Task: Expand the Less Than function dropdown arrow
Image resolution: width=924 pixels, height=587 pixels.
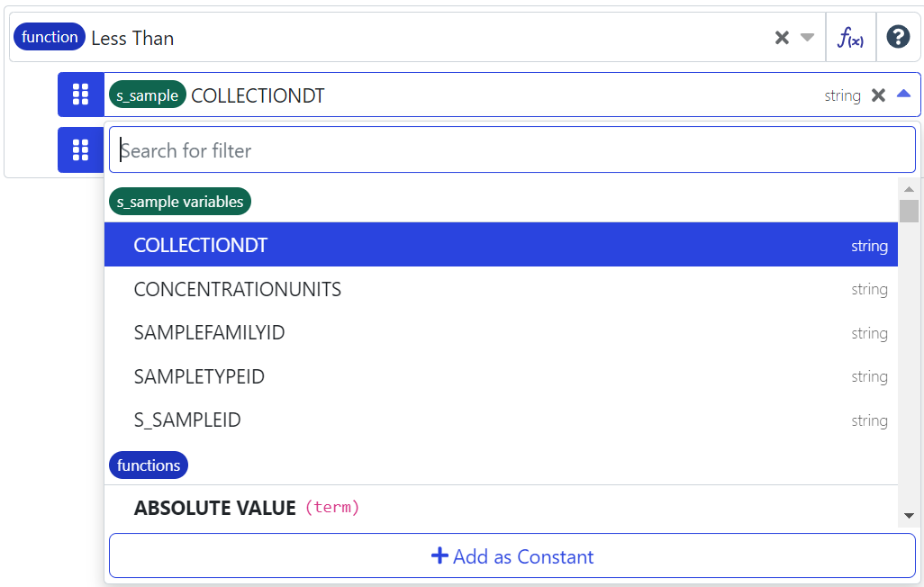Action: (807, 38)
